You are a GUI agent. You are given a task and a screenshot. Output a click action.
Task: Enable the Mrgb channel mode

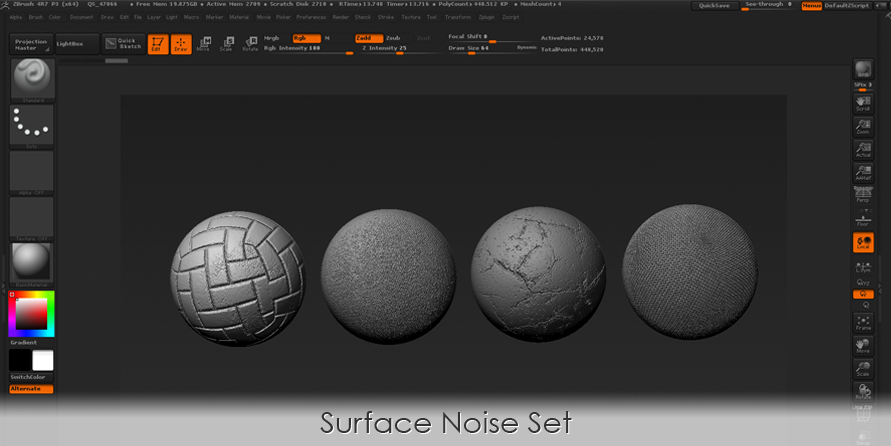[x=272, y=38]
